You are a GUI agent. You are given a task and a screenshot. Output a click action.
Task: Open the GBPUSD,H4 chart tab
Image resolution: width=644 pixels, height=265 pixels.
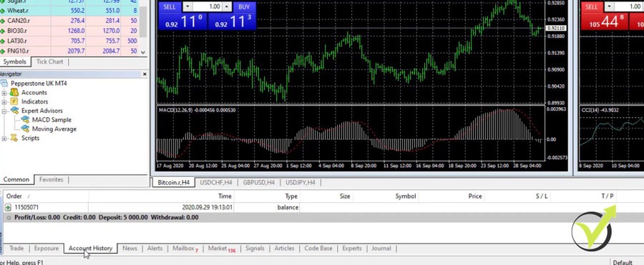(x=259, y=183)
